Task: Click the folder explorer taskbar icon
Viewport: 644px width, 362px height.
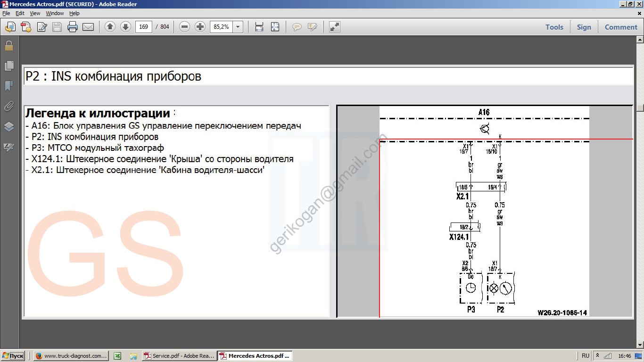Action: [x=133, y=356]
